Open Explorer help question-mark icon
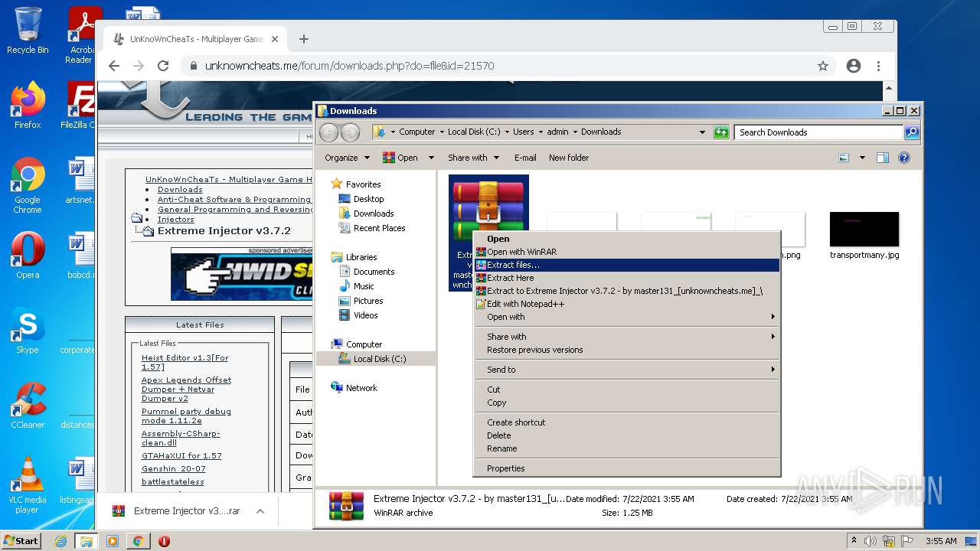The image size is (980, 551). click(904, 158)
